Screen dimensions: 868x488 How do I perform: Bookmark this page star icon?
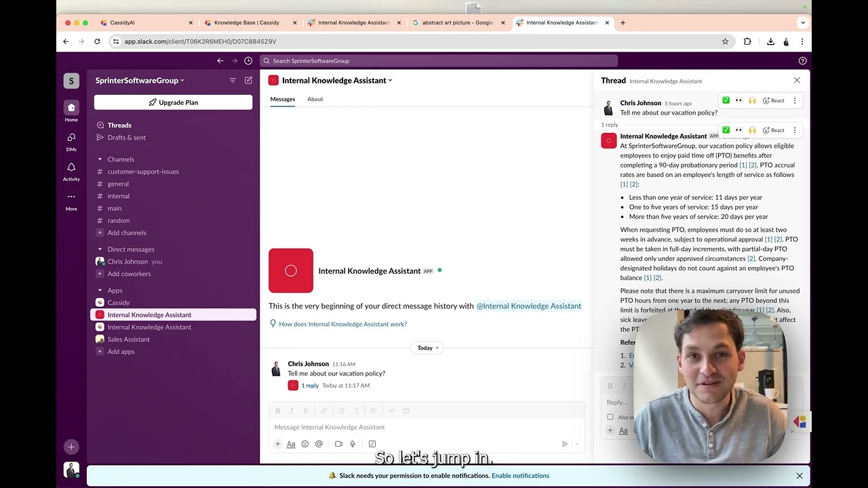point(725,41)
